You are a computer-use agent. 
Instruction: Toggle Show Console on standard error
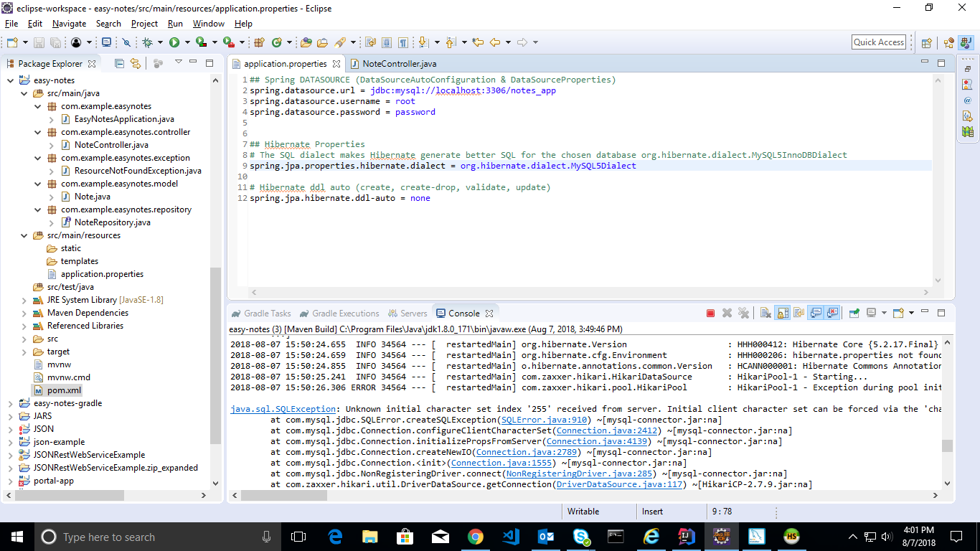pyautogui.click(x=832, y=313)
